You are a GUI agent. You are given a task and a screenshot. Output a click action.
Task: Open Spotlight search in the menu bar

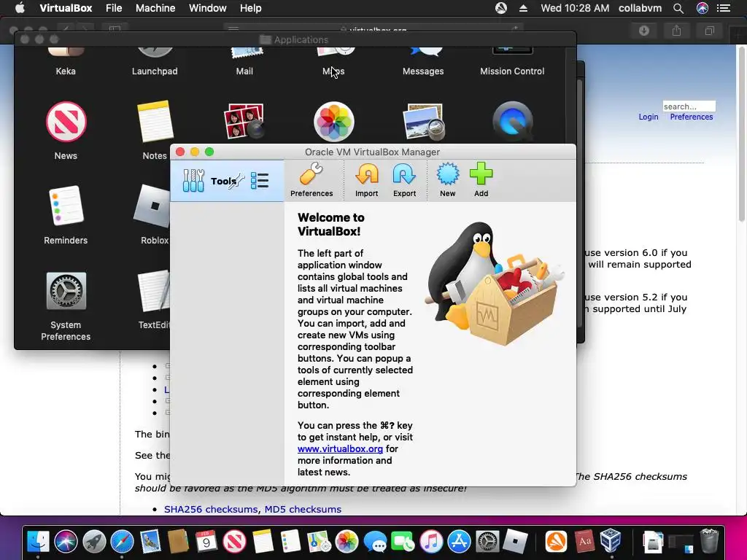click(x=678, y=8)
